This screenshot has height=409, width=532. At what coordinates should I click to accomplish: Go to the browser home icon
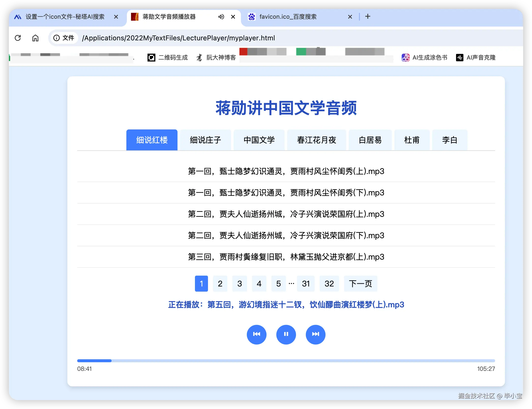pos(35,38)
